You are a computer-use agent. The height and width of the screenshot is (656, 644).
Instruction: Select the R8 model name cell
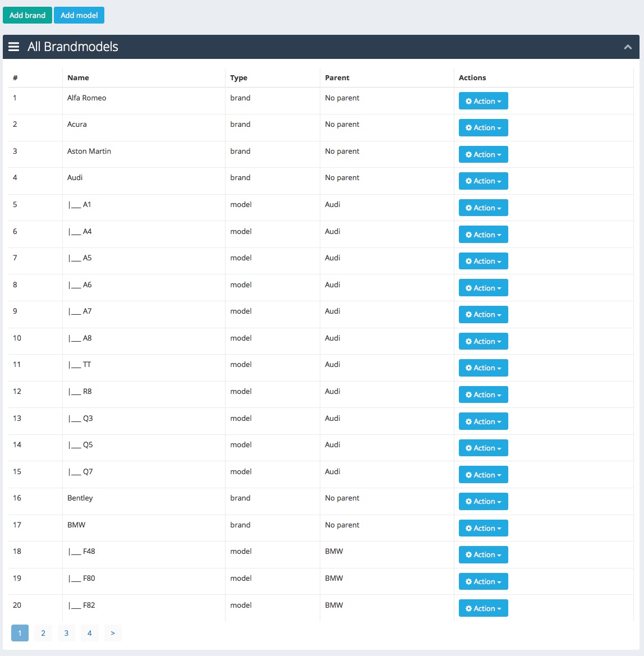[x=144, y=394]
